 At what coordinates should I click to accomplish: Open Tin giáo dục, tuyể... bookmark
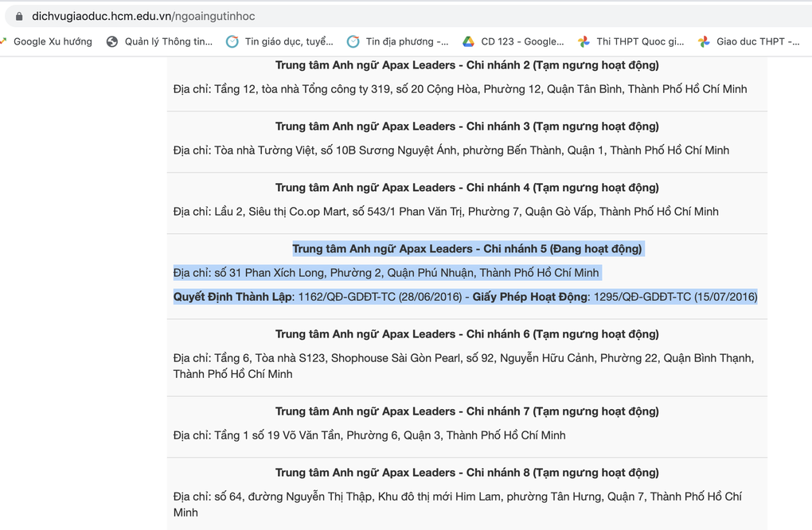(x=279, y=41)
